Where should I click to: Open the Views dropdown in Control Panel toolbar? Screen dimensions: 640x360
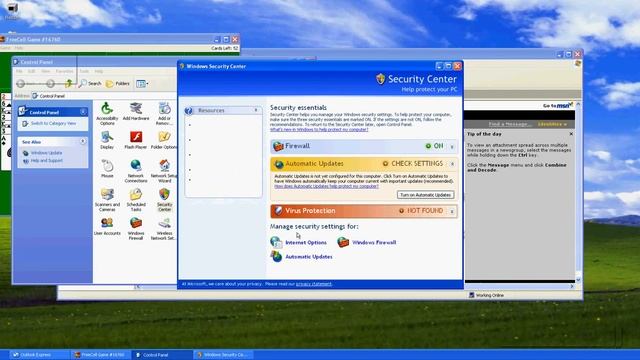click(x=142, y=84)
